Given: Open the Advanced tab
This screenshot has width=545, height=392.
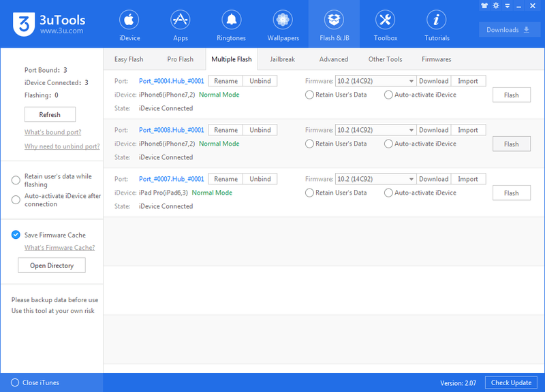Looking at the screenshot, I should click(x=334, y=59).
